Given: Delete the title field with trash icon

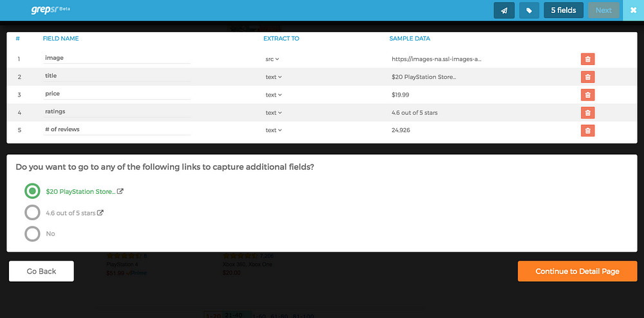Looking at the screenshot, I should pos(588,77).
